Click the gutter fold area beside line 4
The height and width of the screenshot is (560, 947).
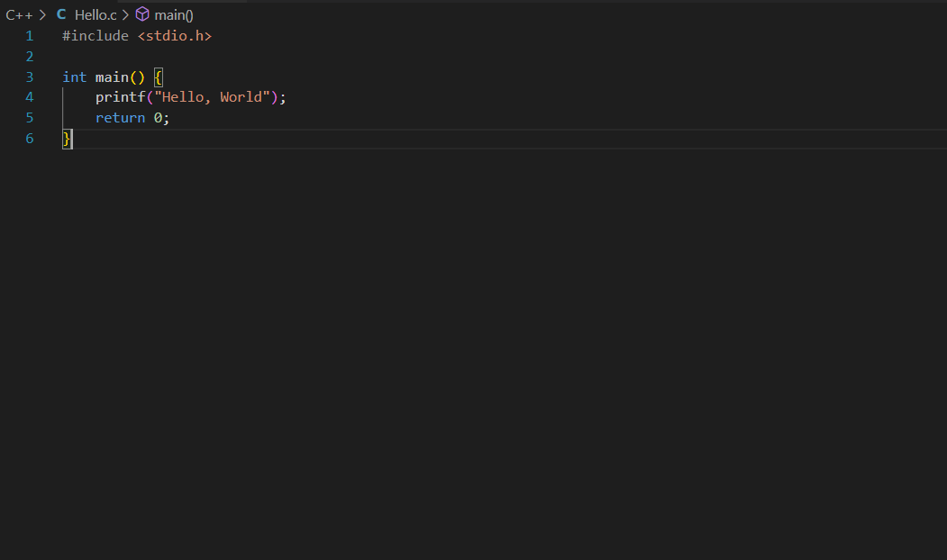(47, 96)
